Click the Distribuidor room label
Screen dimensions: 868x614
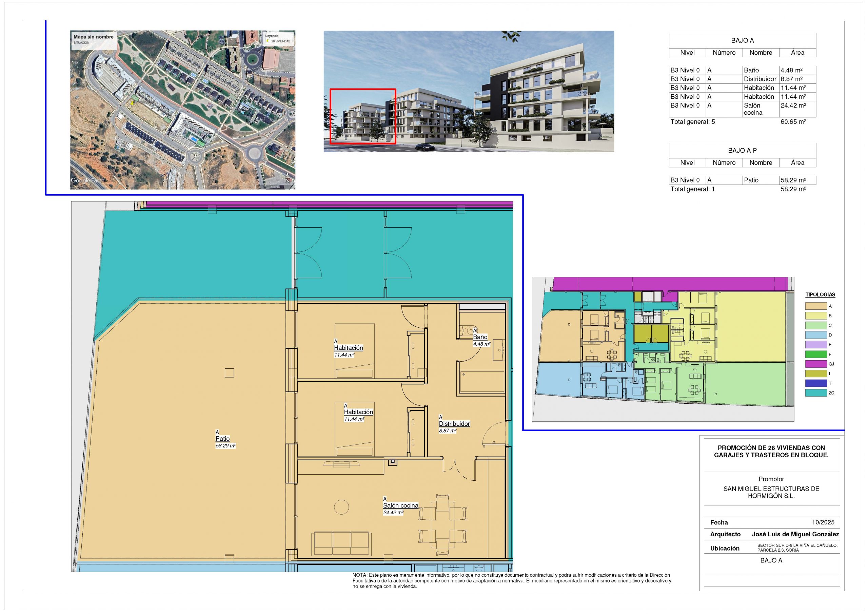click(454, 424)
